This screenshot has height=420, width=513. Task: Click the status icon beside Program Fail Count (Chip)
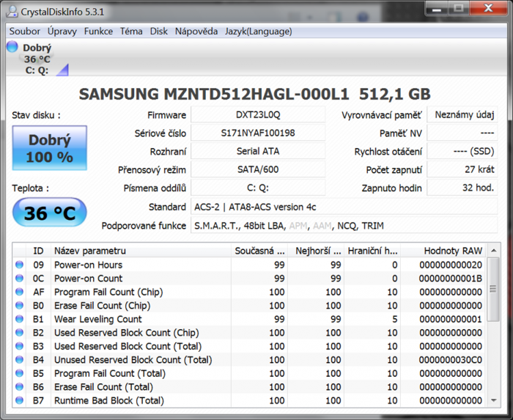(19, 292)
